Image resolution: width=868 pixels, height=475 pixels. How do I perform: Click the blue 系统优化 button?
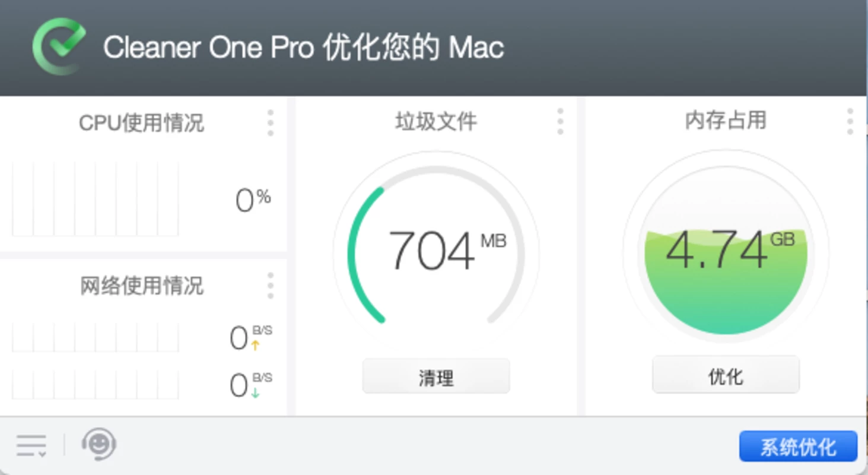(x=798, y=446)
